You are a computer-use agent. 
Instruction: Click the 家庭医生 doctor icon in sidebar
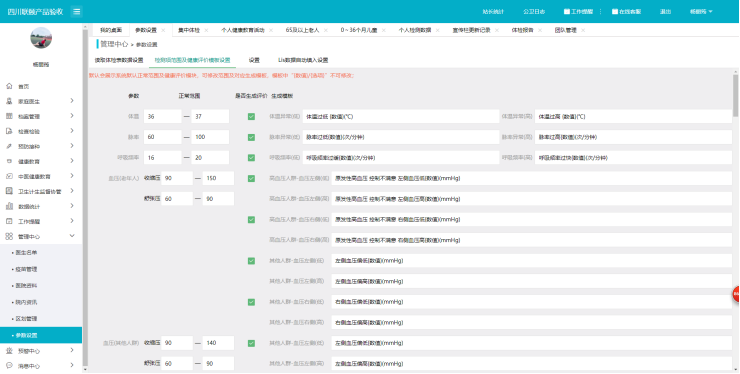(x=9, y=101)
